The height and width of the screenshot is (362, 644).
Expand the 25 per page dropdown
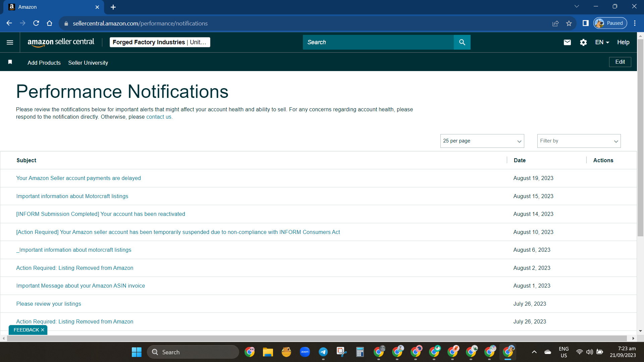482,141
